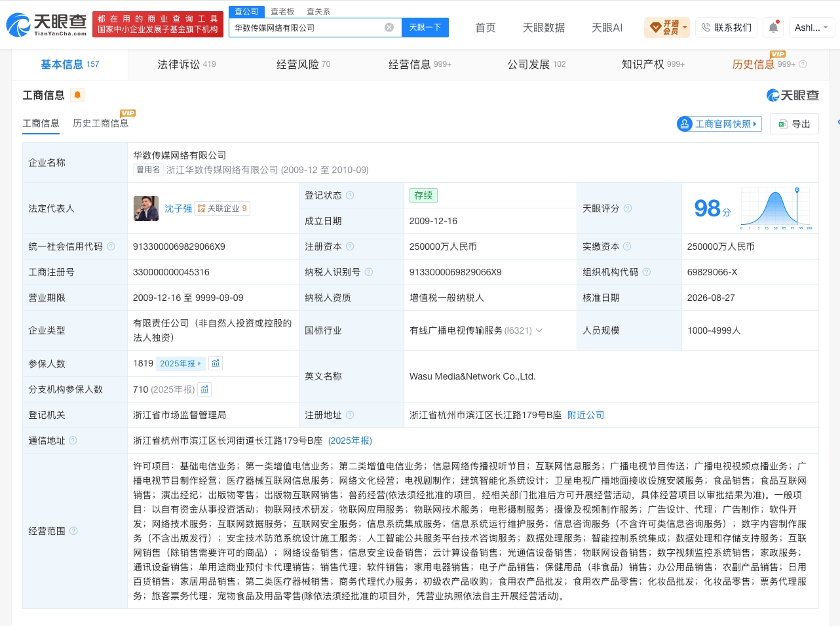Screen dimensions: 840x626
Task: Click the 核准日期 value 2026-08-27
Action: [711, 298]
